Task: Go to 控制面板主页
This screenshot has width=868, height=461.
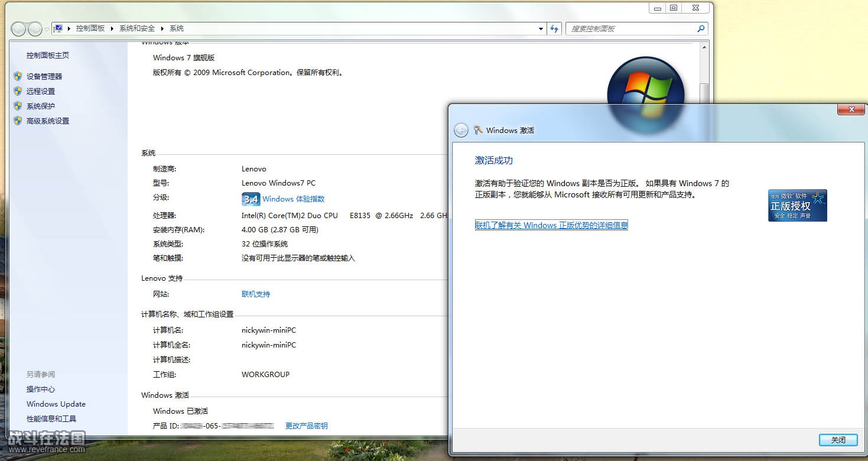Action: click(48, 55)
